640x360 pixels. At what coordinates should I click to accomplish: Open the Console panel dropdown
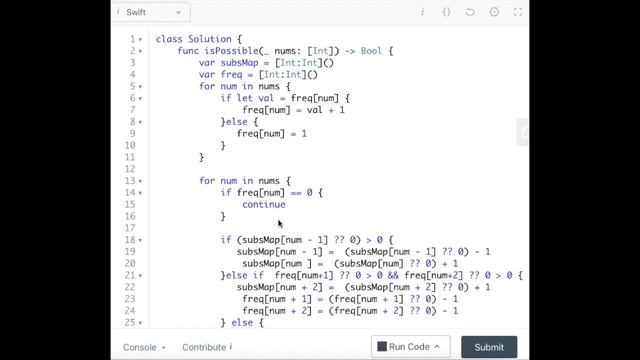pyautogui.click(x=144, y=347)
